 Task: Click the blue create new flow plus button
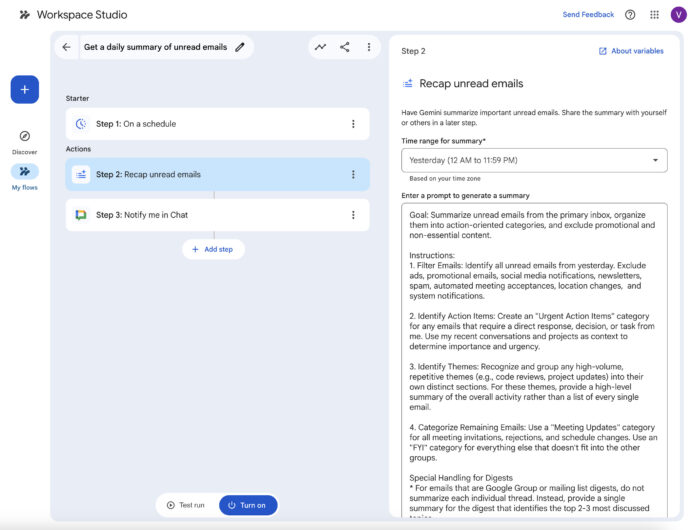(25, 89)
